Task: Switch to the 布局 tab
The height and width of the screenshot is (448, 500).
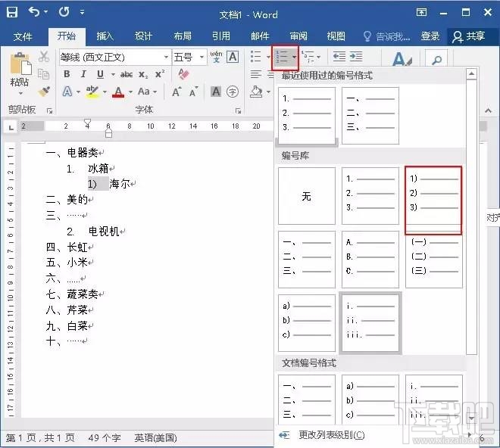Action: click(x=183, y=36)
